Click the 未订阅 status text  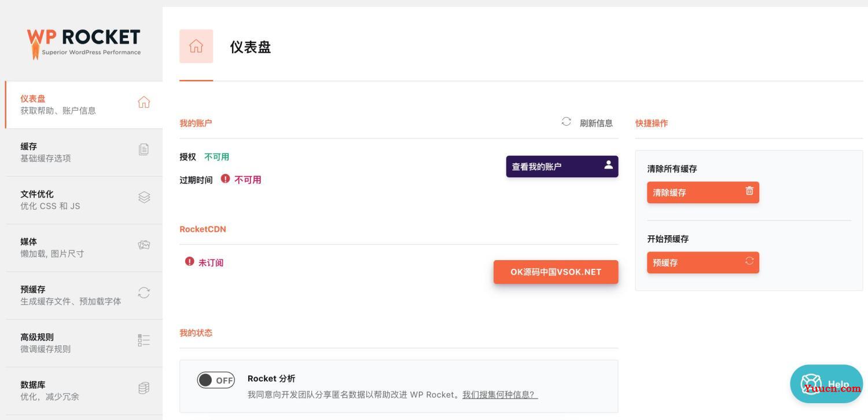tap(211, 262)
